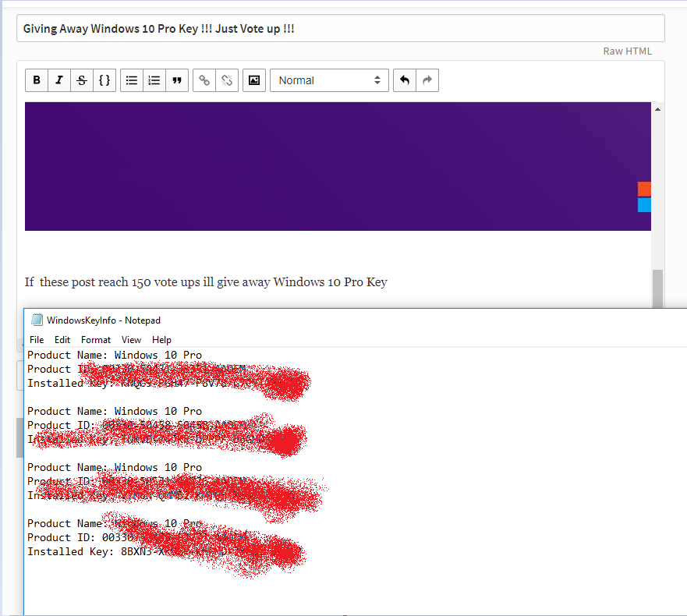Add a hyperlink with link icon
Screen dimensions: 687x616
(x=204, y=80)
